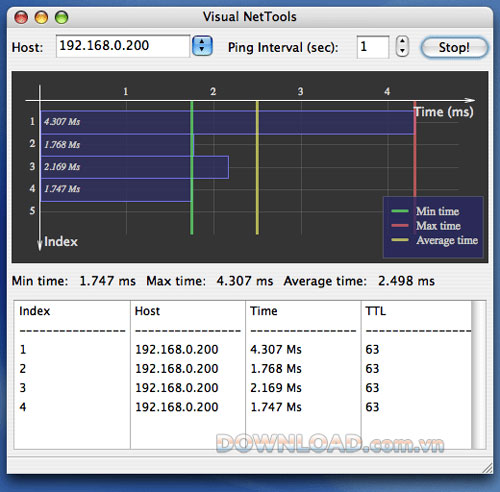Screen dimensions: 500x492
Task: Click the Time (ms) axis label
Action: [444, 112]
